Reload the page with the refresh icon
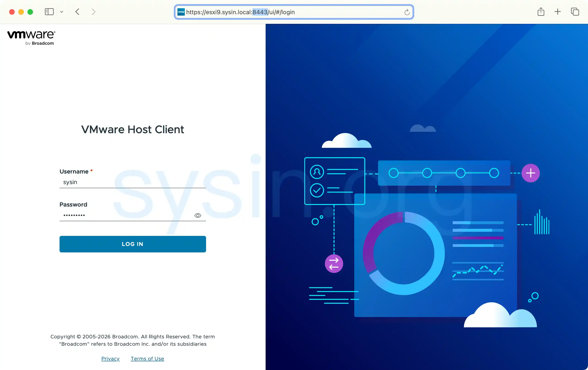The image size is (588, 370). coord(407,12)
